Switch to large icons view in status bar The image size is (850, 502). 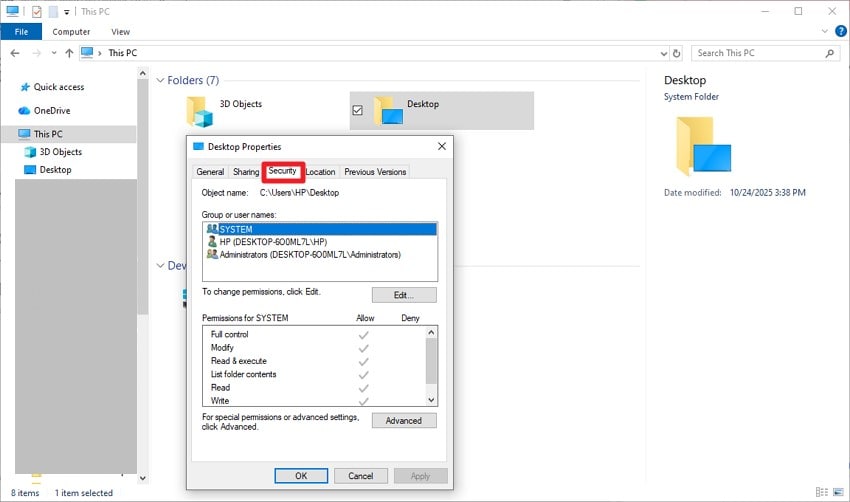[x=839, y=492]
